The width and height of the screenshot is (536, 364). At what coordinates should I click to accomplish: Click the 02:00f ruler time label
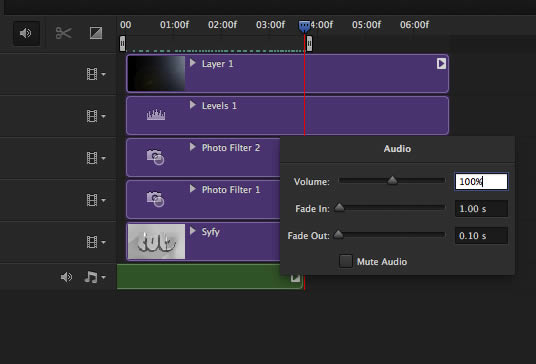pyautogui.click(x=222, y=25)
